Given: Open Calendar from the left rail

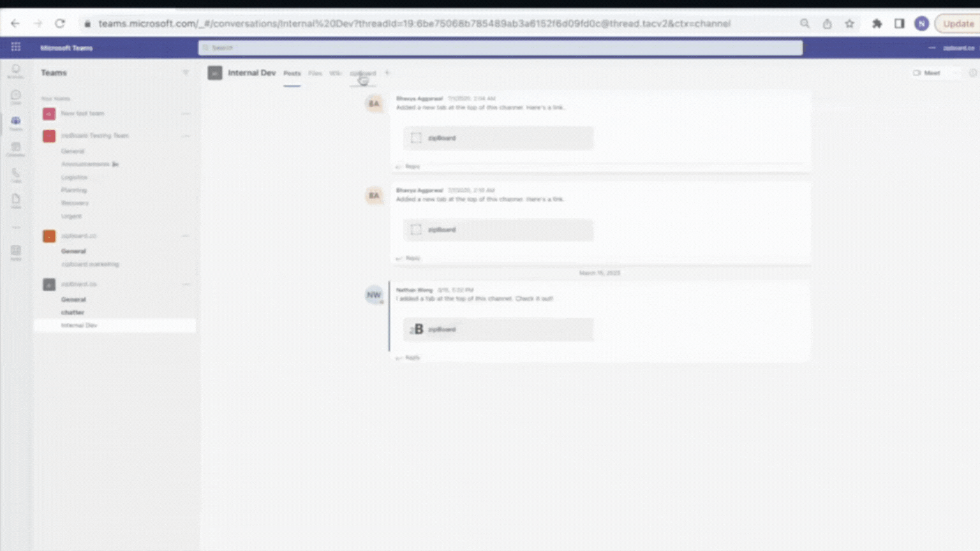Looking at the screenshot, I should click(16, 149).
